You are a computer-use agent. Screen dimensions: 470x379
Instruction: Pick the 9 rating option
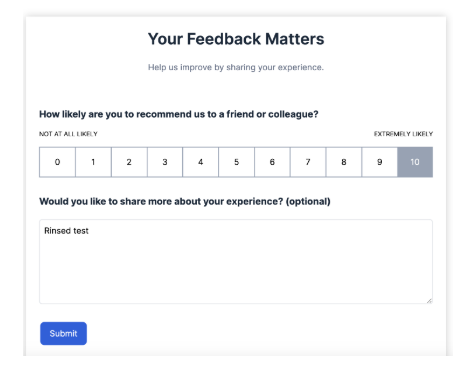coord(380,162)
